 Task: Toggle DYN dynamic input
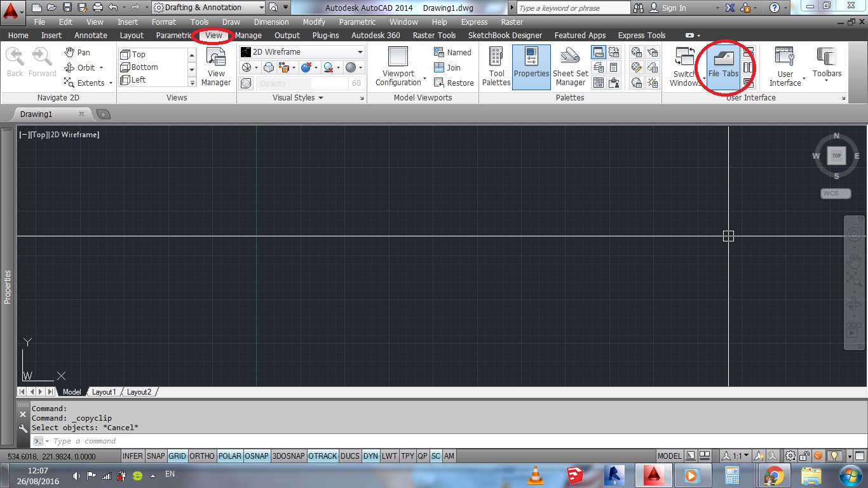tap(370, 456)
